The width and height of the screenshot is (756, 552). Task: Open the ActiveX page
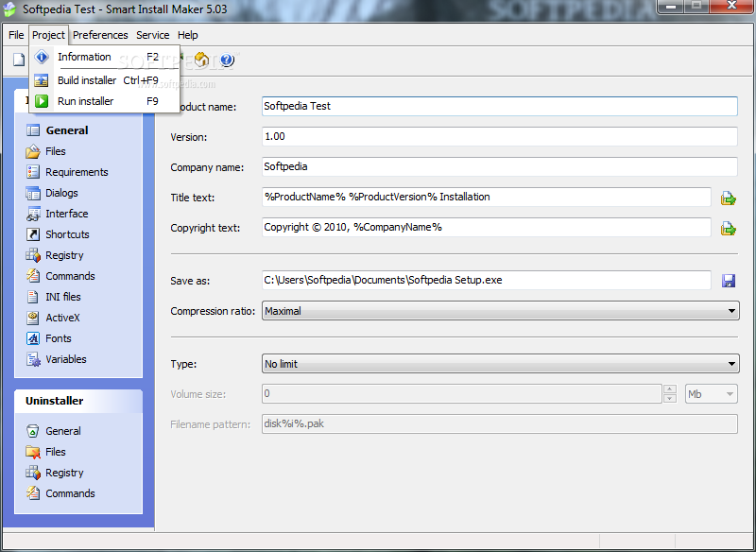pyautogui.click(x=62, y=318)
